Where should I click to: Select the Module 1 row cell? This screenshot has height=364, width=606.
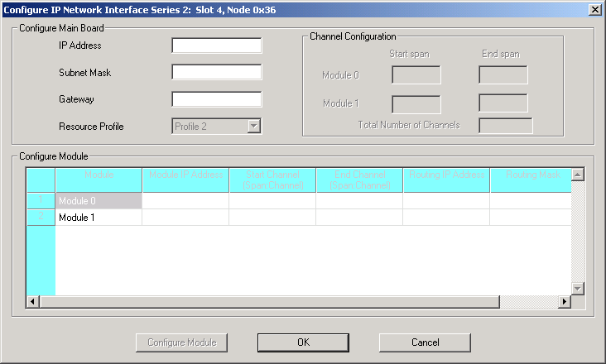coord(99,217)
